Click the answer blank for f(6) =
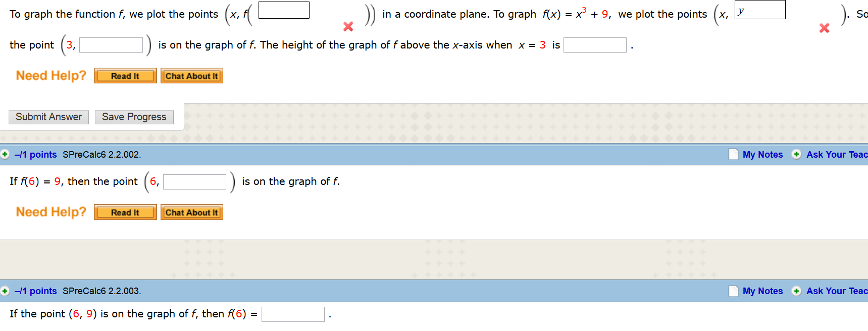Screen dimensions: 868x331 293,314
